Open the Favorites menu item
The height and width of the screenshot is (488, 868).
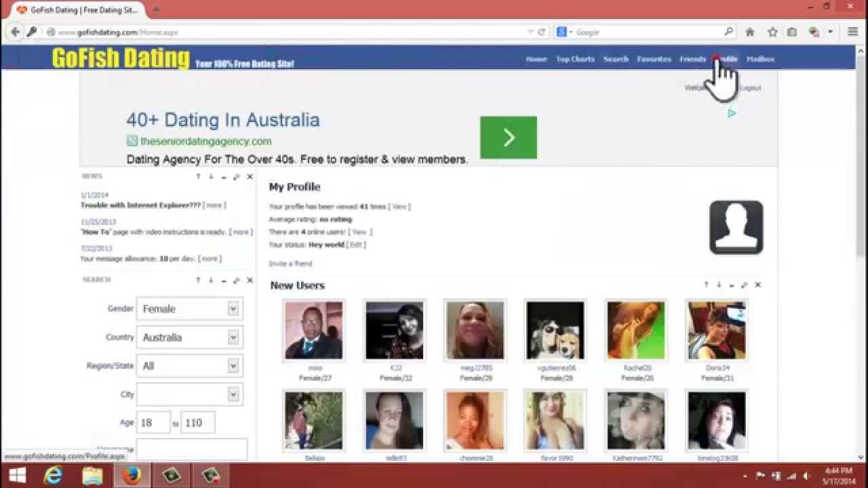coord(654,59)
